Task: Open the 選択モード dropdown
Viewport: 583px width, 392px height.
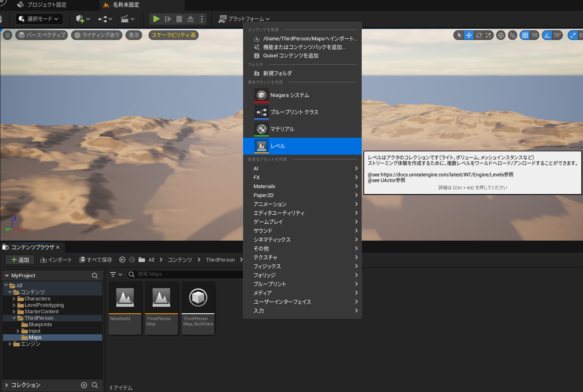Action: 39,19
